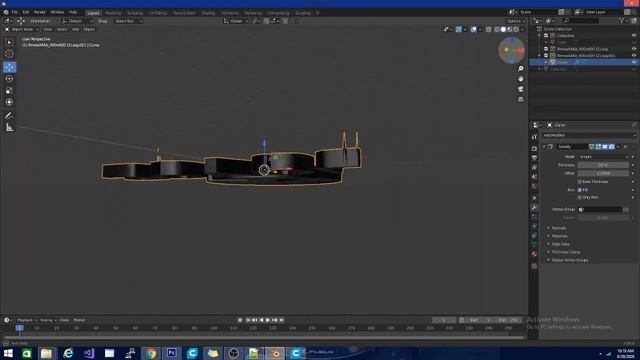This screenshot has width=640, height=360.
Task: Click the navigation orientation gizmo
Action: (511, 50)
